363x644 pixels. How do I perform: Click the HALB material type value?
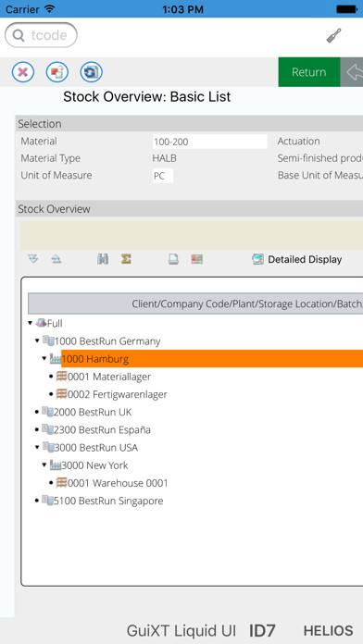click(165, 158)
